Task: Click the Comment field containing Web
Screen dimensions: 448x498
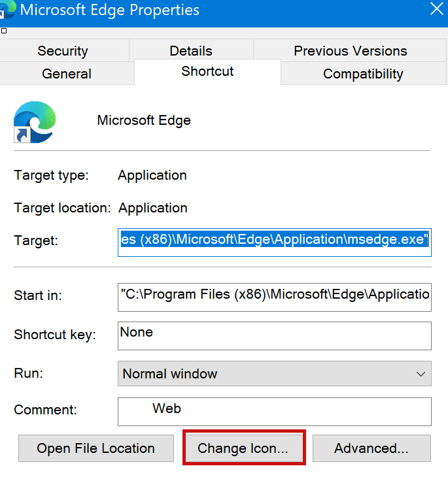Action: point(275,412)
